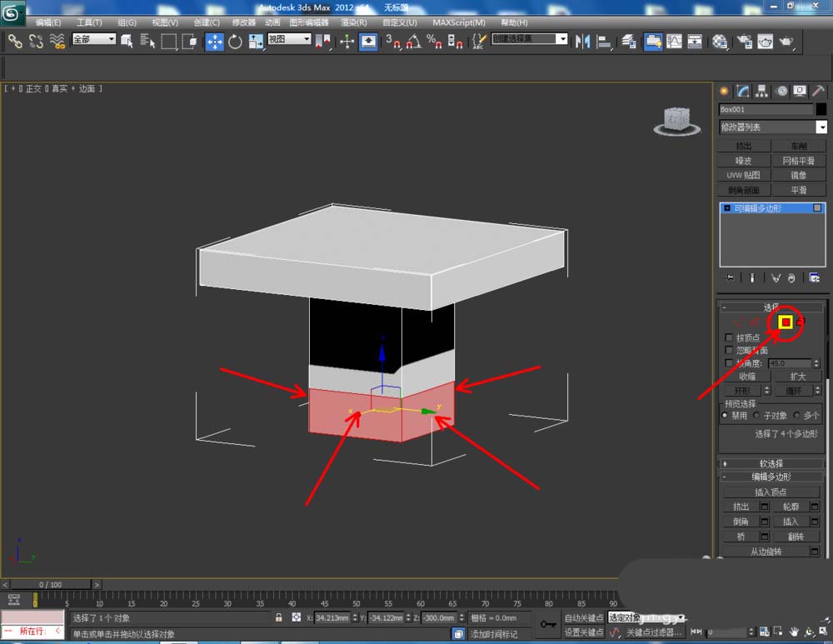
Task: Toggle the selection lock padlock icon
Action: [278, 617]
